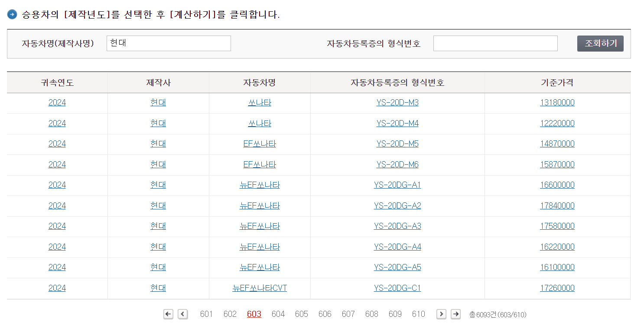Open page 608
644x329 pixels.
click(x=371, y=314)
